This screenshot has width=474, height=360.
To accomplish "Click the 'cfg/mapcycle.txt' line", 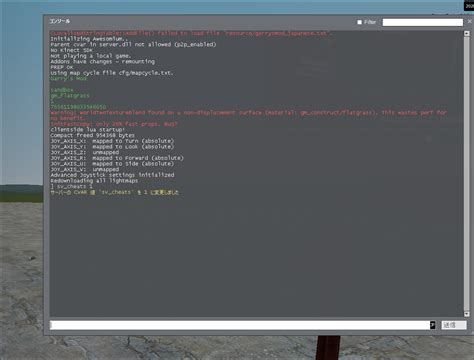I will [112, 73].
